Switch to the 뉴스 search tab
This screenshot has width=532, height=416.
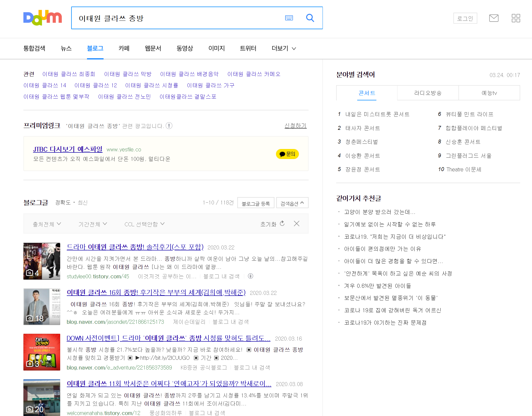(x=66, y=48)
